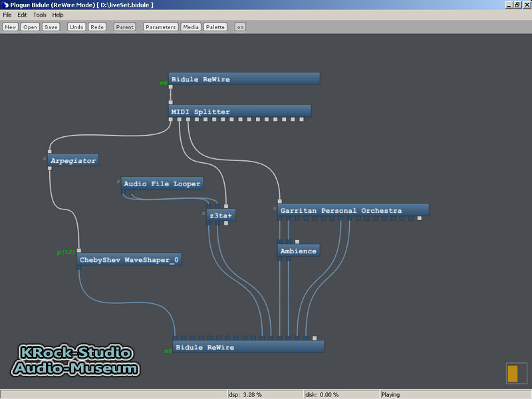
Task: Select the Audio File Looper node
Action: [161, 183]
